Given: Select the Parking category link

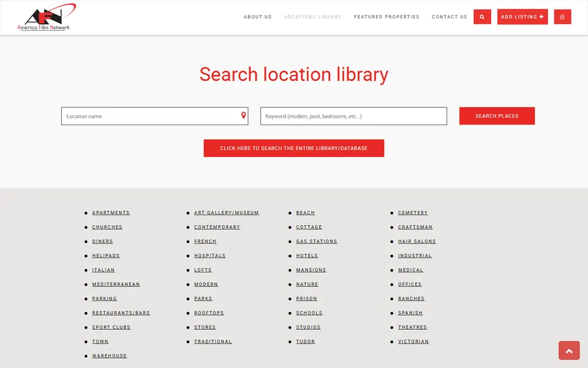Looking at the screenshot, I should [x=105, y=299].
